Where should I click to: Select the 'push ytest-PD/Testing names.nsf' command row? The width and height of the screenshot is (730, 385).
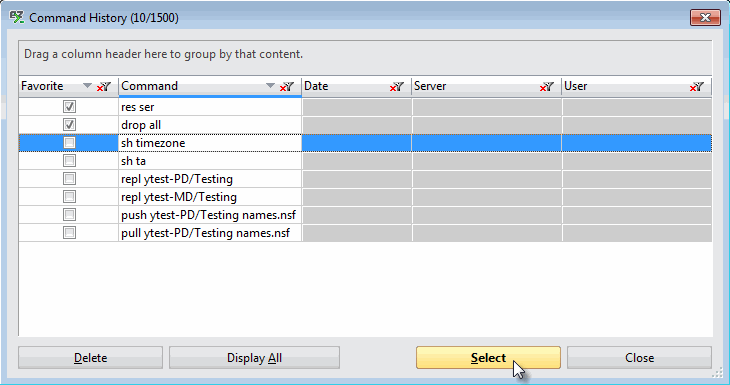365,215
